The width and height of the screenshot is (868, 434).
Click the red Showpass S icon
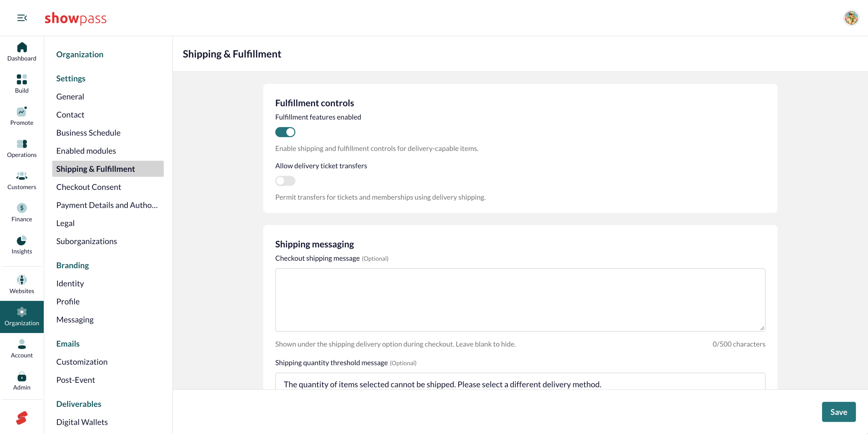22,418
